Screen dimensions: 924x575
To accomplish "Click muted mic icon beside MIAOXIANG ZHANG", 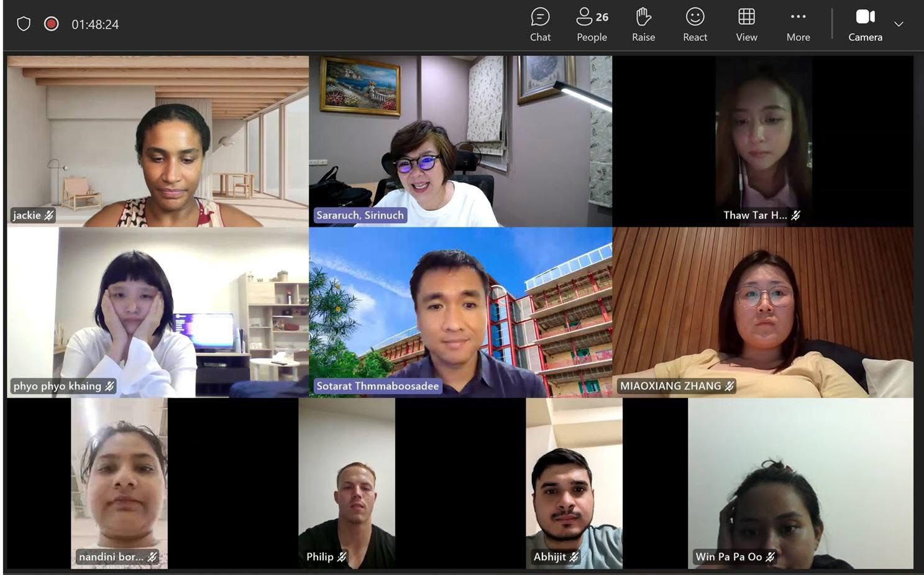I will click(x=730, y=386).
